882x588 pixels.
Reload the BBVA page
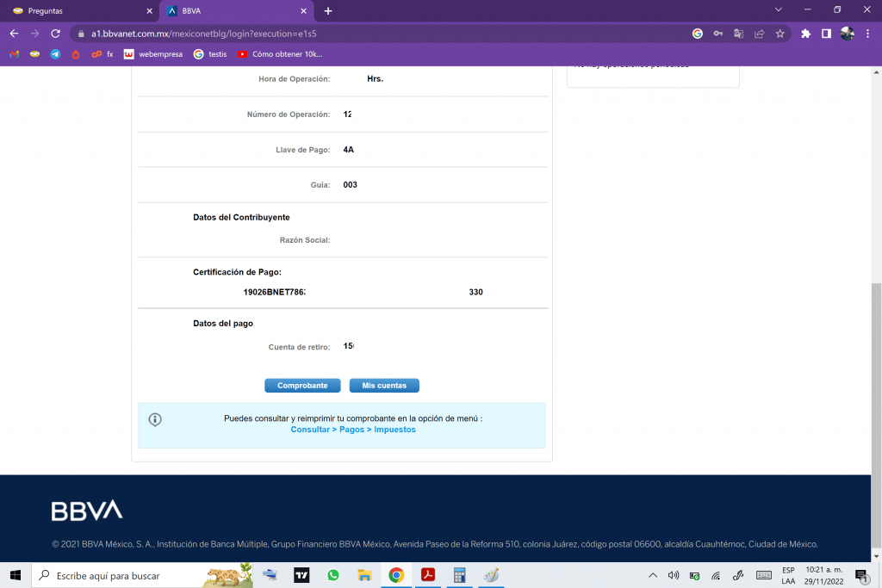(55, 34)
